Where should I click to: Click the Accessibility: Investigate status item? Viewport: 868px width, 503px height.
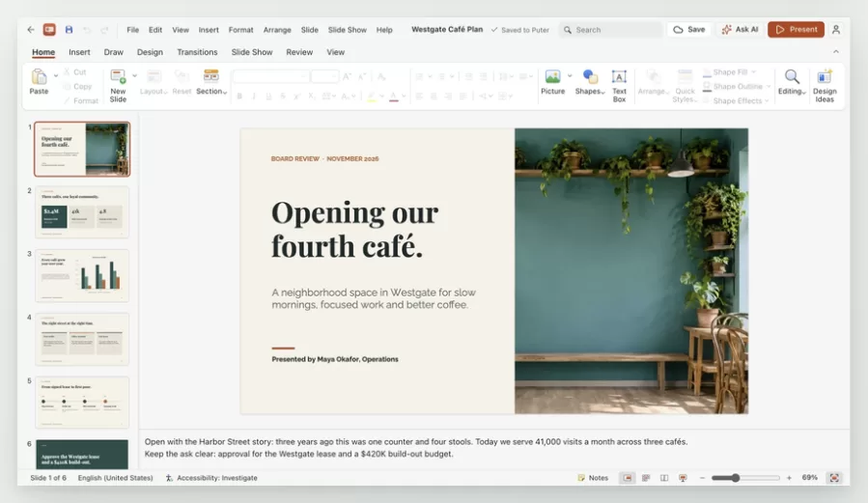coord(211,478)
